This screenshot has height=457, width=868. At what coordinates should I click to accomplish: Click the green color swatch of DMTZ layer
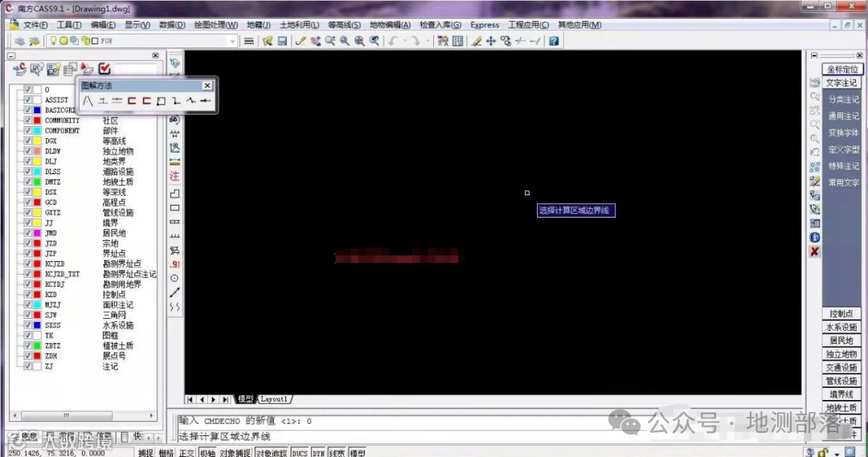37,182
